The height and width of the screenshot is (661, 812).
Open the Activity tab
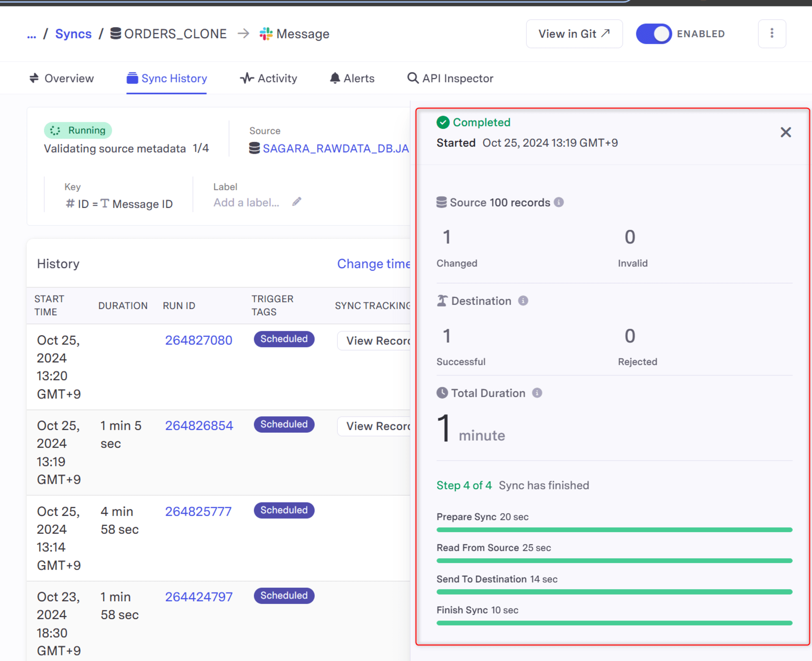click(268, 78)
